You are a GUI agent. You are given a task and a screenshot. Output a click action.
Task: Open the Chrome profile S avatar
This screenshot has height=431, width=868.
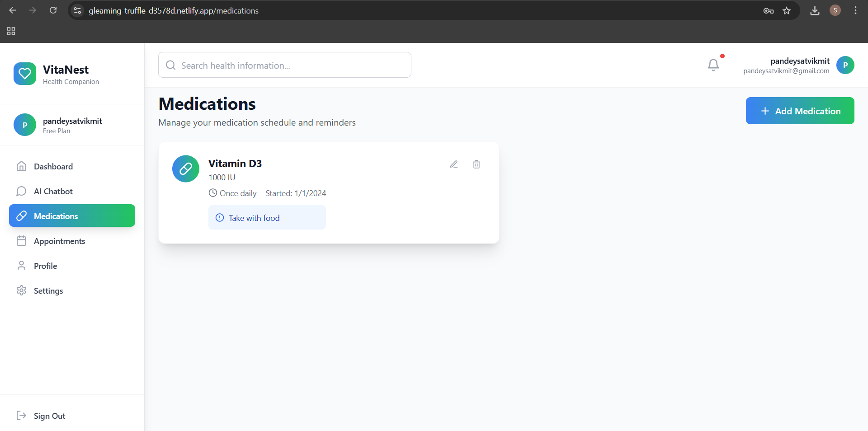[835, 10]
